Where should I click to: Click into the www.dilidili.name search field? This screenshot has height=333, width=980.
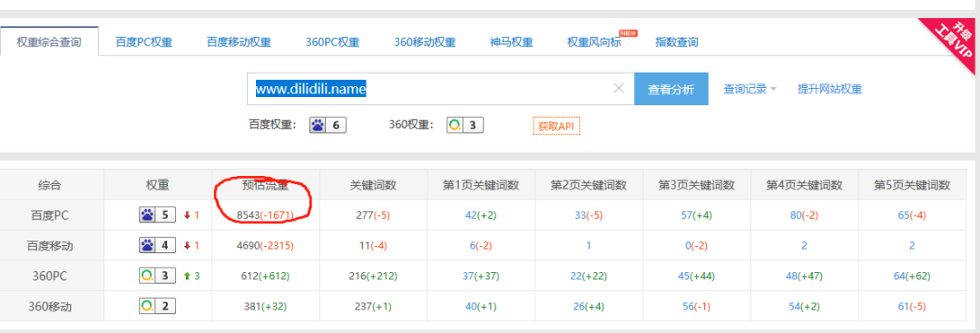click(441, 89)
